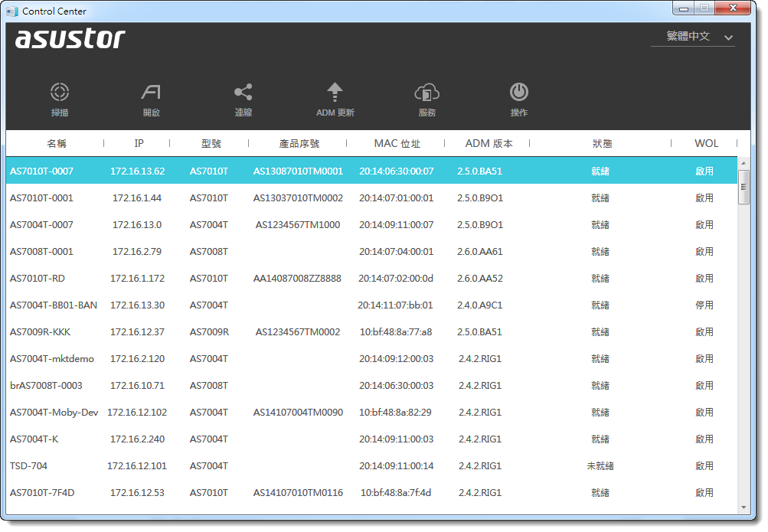Viewport: 768px width, 532px height.
Task: Click ADM version 2.4.0.A9C1
Action: 480,305
